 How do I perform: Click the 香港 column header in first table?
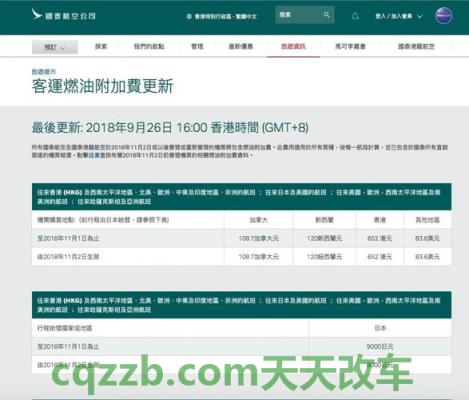tap(380, 220)
